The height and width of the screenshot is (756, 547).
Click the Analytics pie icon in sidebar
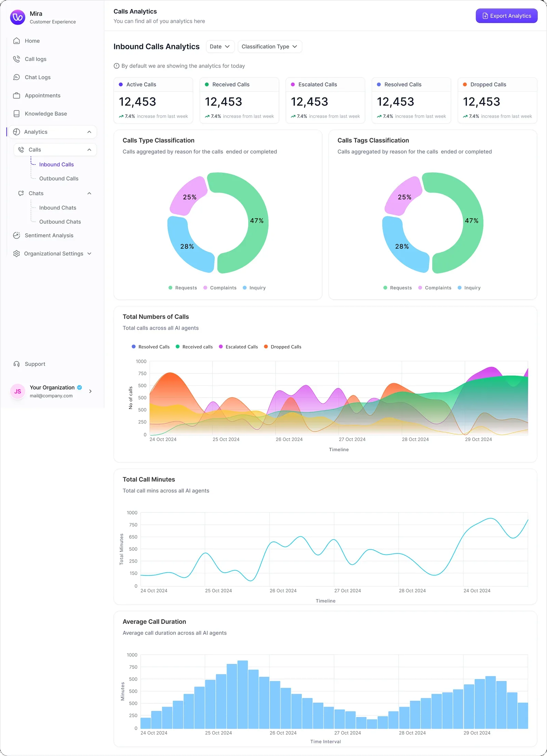tap(16, 132)
